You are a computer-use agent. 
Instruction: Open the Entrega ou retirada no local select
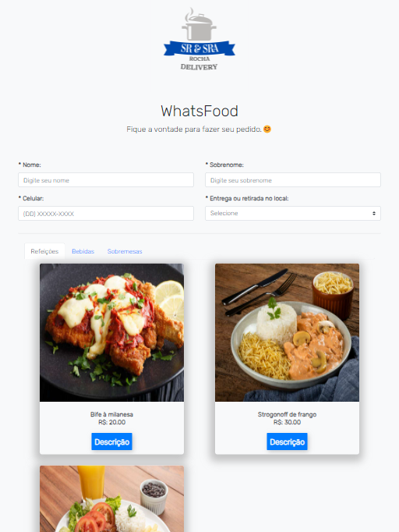(293, 214)
